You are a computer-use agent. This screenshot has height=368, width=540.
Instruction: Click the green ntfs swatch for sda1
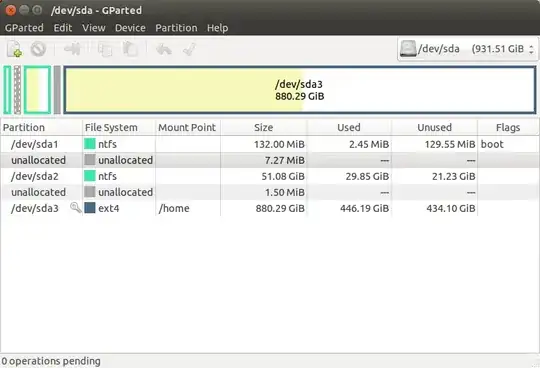(x=90, y=144)
